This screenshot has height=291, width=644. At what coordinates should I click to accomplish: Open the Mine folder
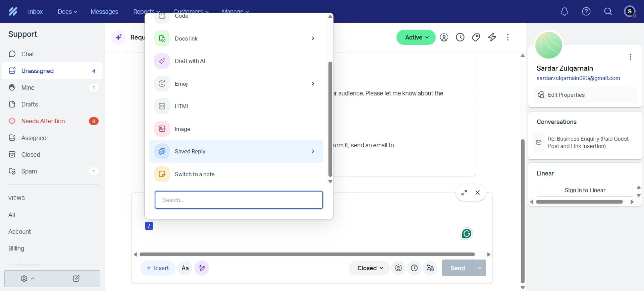pos(52,87)
